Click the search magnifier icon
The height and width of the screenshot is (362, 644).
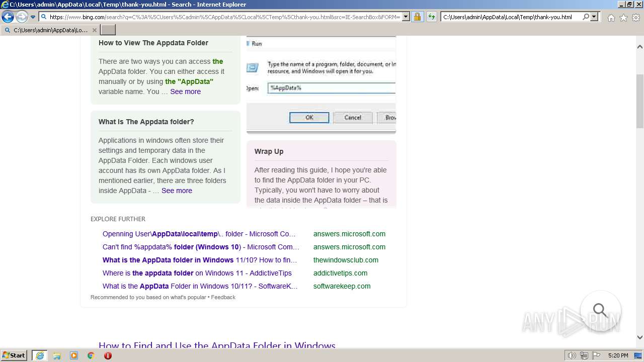pos(586,17)
